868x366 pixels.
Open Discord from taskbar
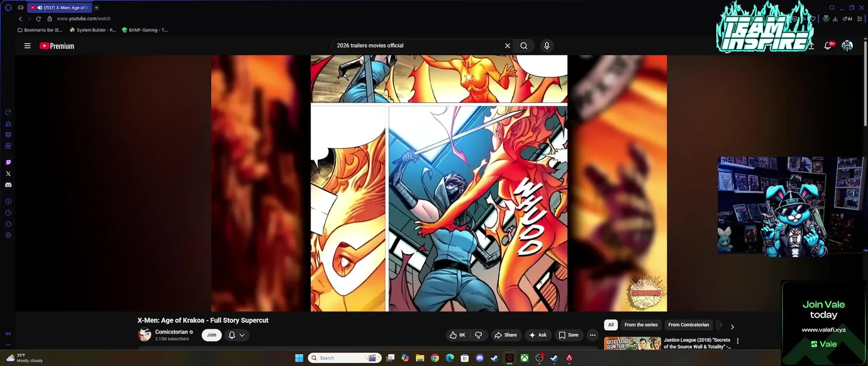(479, 358)
